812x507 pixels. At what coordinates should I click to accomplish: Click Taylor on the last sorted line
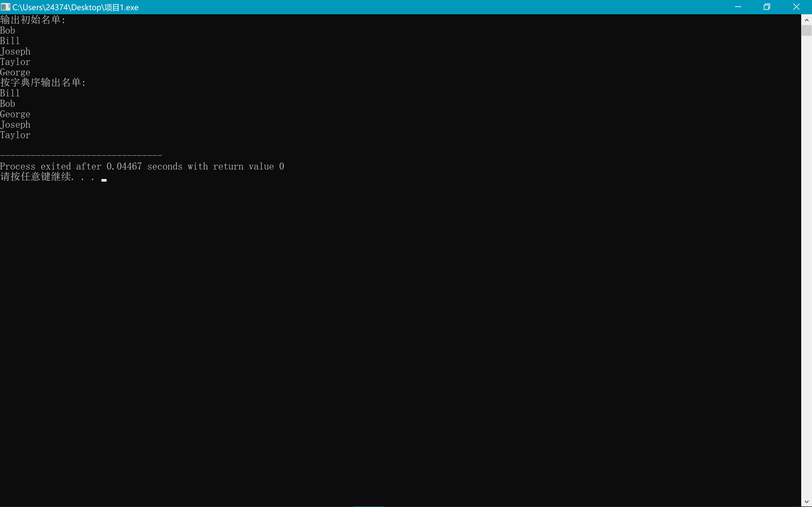[16, 135]
